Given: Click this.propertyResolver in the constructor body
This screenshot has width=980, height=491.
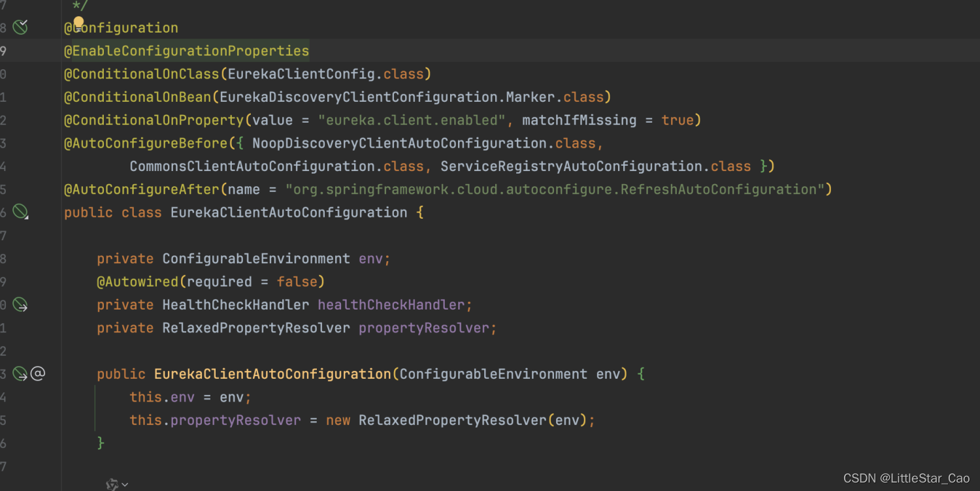Looking at the screenshot, I should coord(215,420).
